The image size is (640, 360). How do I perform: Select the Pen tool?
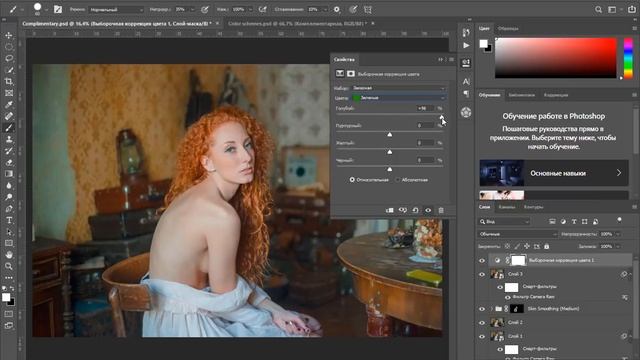coord(9,209)
